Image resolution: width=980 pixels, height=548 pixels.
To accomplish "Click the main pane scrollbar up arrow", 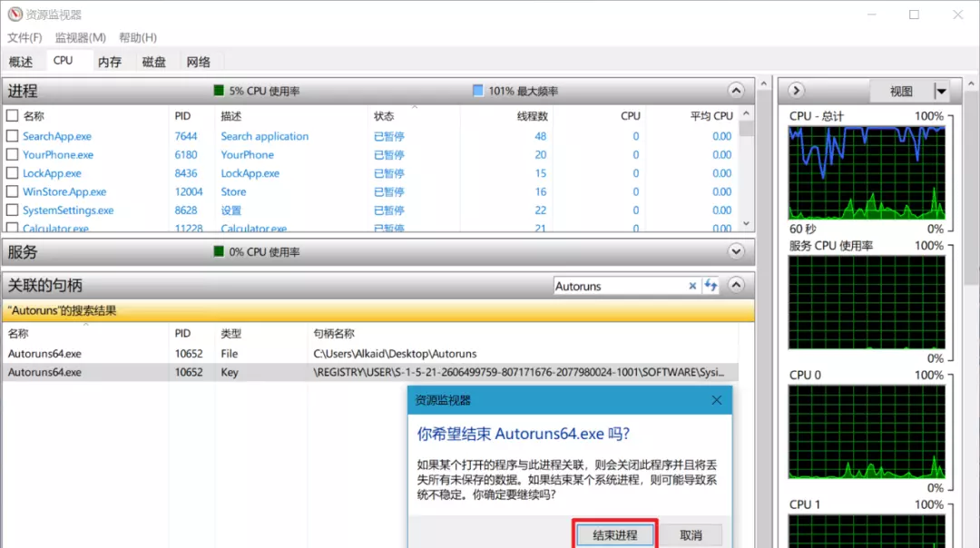I will (x=763, y=83).
